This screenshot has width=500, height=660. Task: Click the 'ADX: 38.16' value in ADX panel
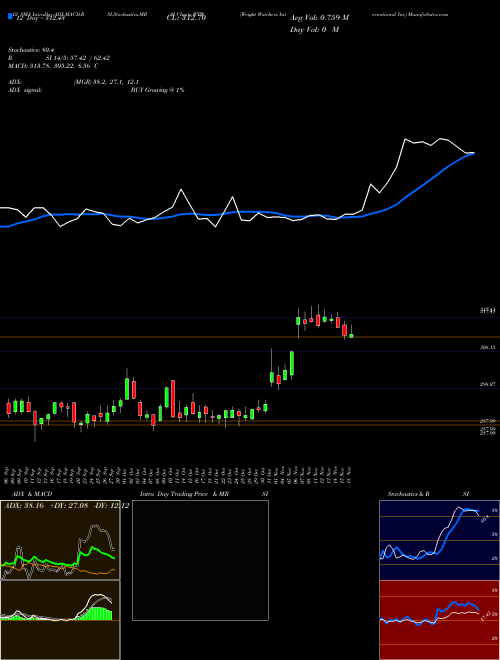24,506
